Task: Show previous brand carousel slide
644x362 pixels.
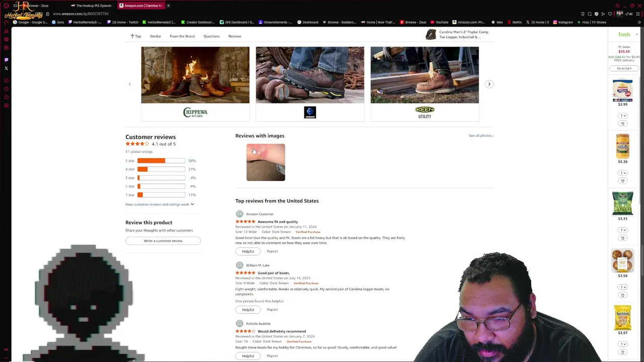Action: click(130, 84)
